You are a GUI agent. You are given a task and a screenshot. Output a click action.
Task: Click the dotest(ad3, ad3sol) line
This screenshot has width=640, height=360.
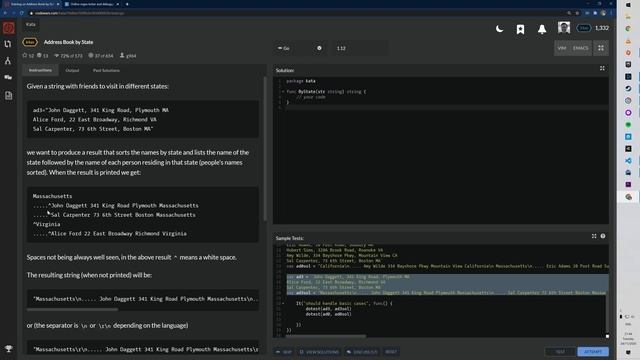pyautogui.click(x=328, y=309)
